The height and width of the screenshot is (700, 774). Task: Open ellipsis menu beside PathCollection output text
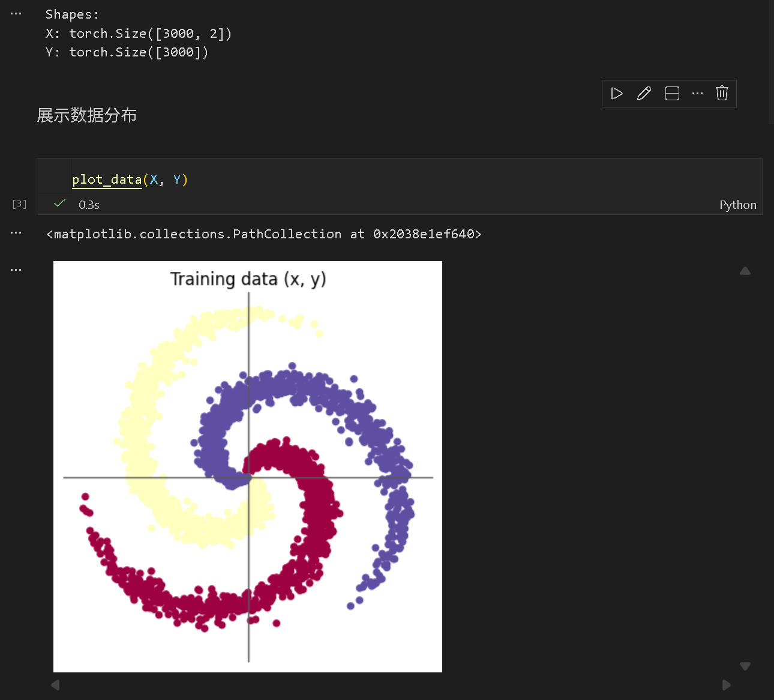click(16, 233)
